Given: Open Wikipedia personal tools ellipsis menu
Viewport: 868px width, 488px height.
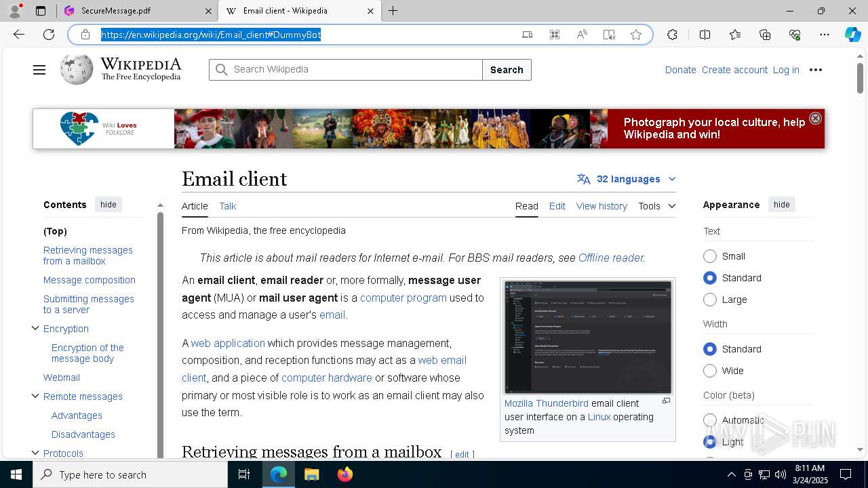Looking at the screenshot, I should click(x=816, y=70).
